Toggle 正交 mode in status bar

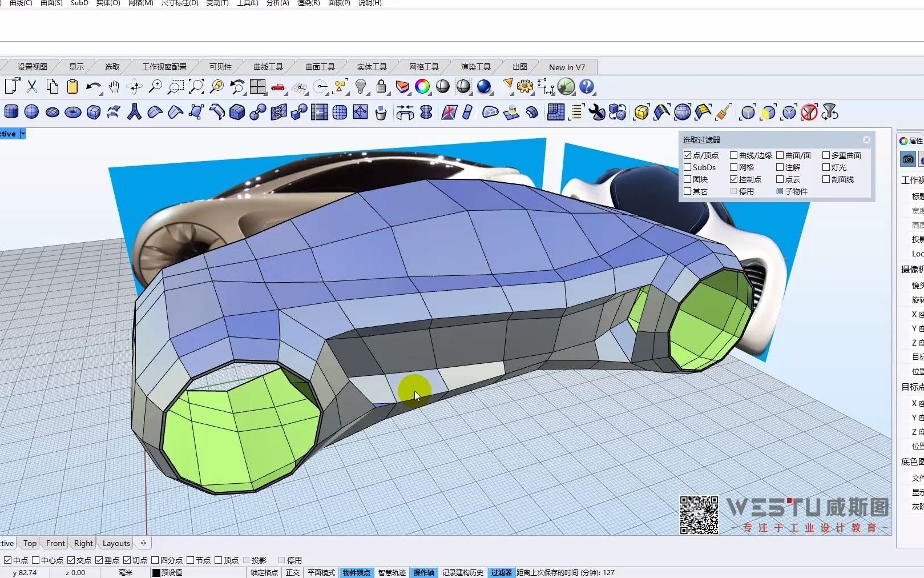pyautogui.click(x=293, y=572)
